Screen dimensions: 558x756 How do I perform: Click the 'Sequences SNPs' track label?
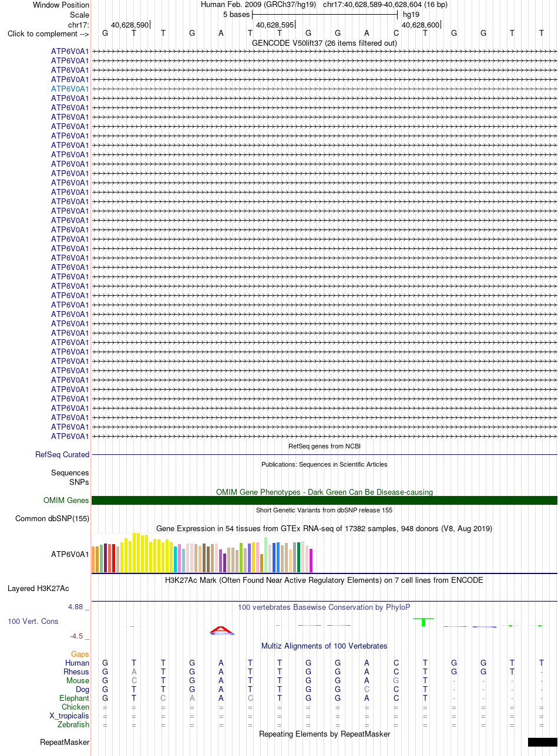[70, 477]
